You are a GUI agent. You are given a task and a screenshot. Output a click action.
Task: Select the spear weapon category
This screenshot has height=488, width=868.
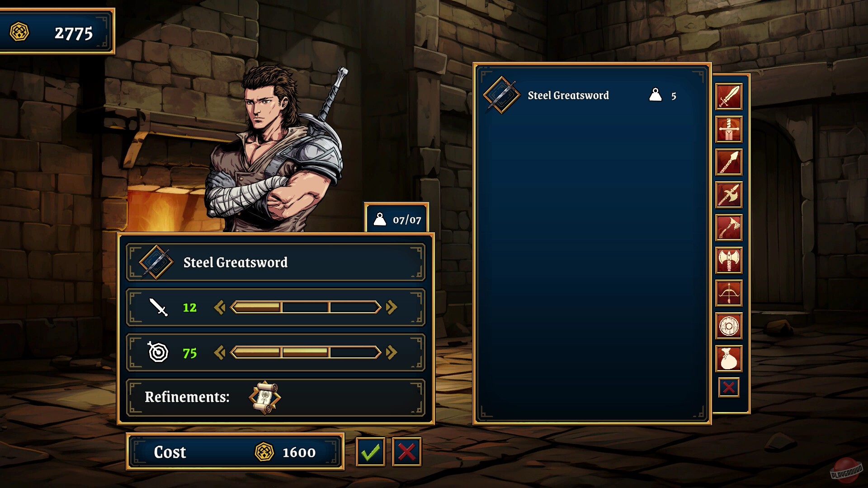pos(729,162)
